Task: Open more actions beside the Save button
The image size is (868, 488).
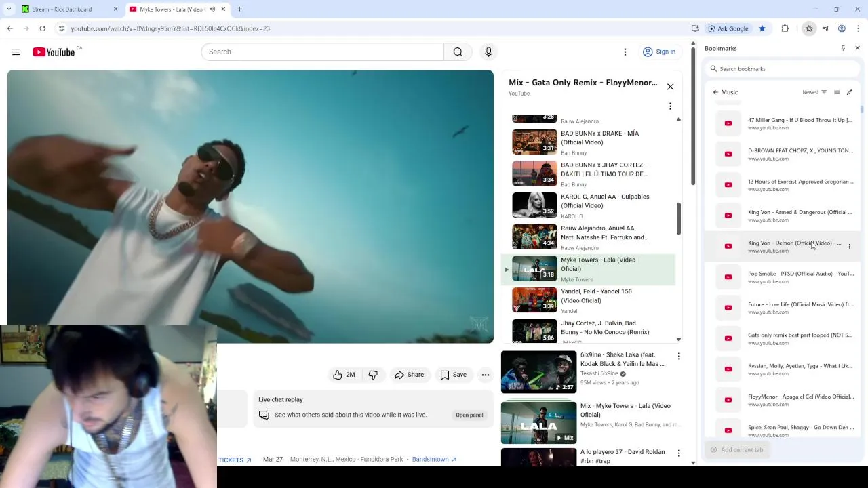Action: point(486,375)
